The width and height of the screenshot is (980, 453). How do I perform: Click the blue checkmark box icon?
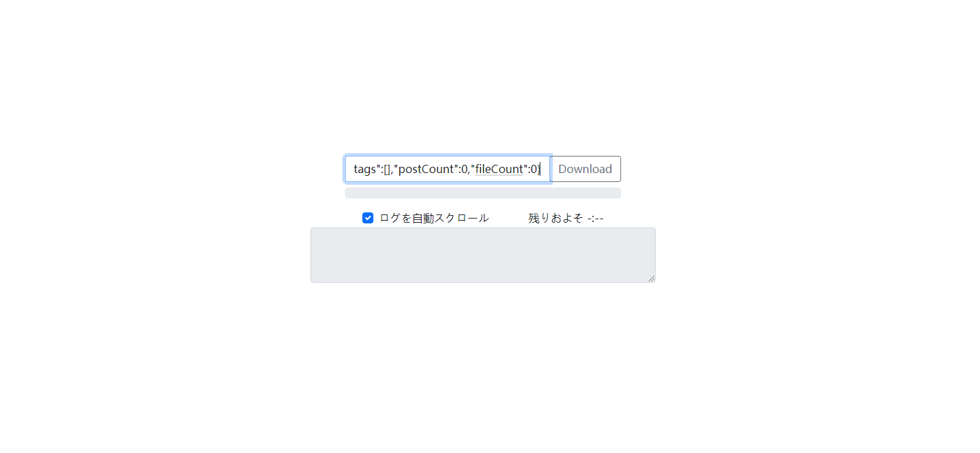[368, 218]
